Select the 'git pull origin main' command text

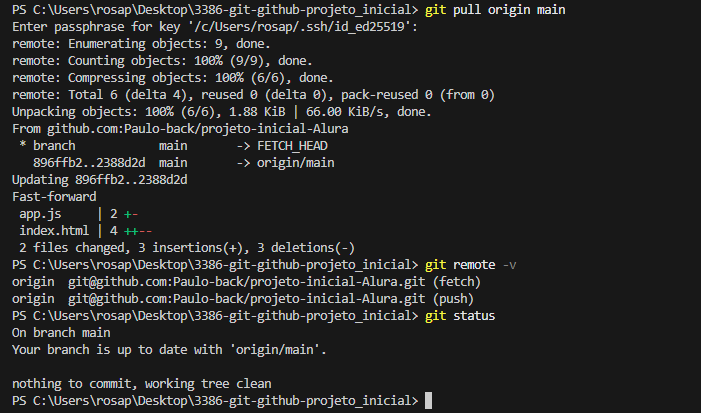coord(495,10)
